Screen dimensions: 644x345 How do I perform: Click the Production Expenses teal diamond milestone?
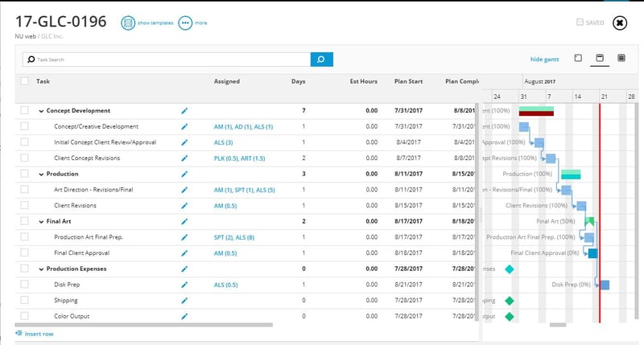click(510, 269)
